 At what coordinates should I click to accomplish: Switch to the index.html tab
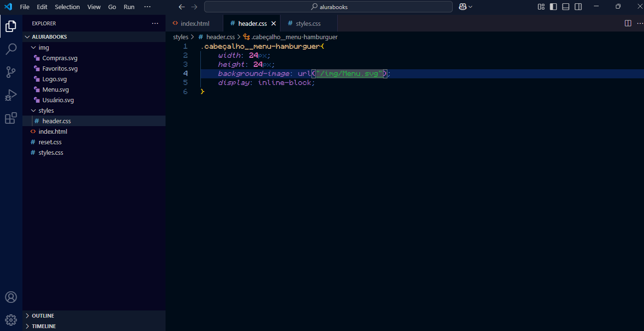point(195,23)
